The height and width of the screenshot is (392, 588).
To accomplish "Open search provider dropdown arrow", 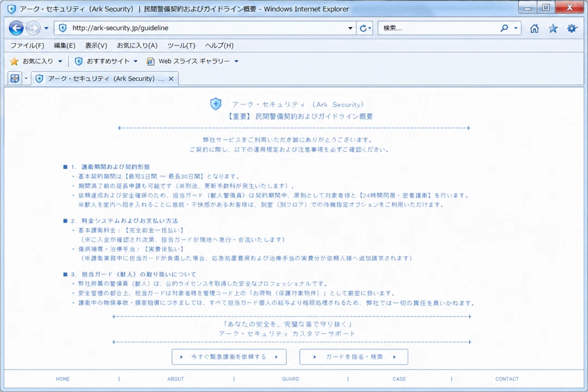I will tap(516, 28).
